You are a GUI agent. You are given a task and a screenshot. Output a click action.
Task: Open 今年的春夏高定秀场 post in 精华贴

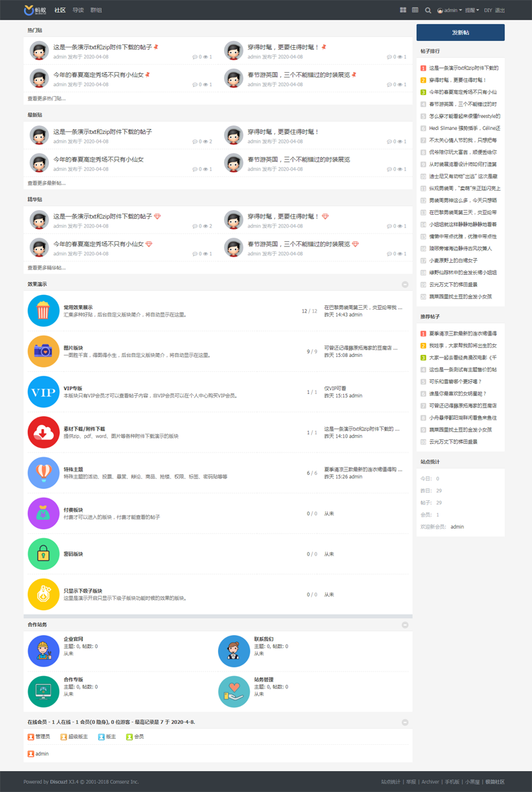click(x=98, y=244)
